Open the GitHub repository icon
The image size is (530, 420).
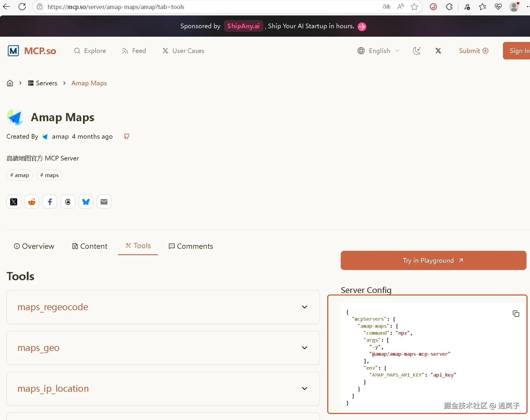coord(126,136)
